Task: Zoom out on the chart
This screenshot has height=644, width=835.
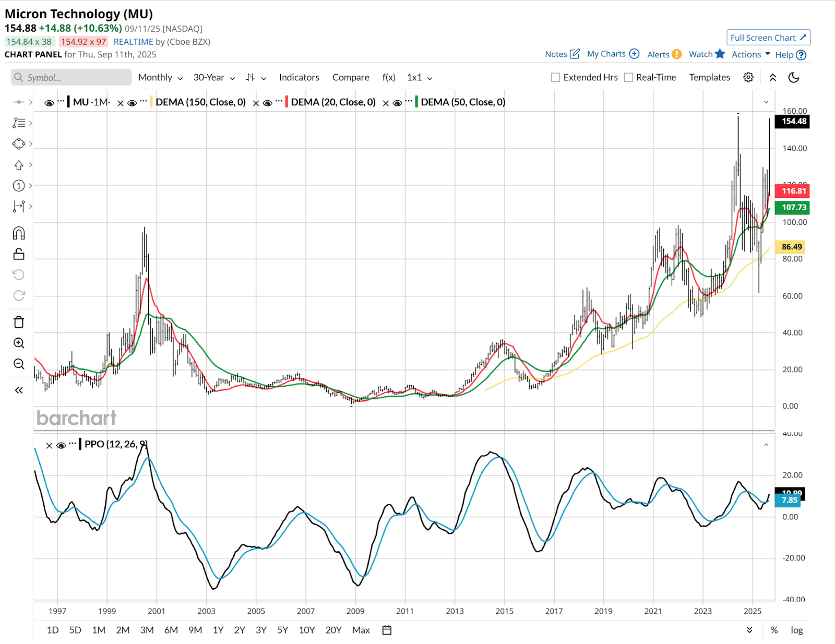Action: (x=19, y=364)
